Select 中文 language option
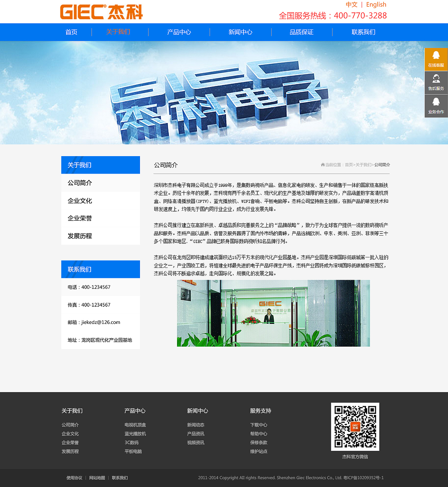The width and height of the screenshot is (448, 487). coord(351,5)
